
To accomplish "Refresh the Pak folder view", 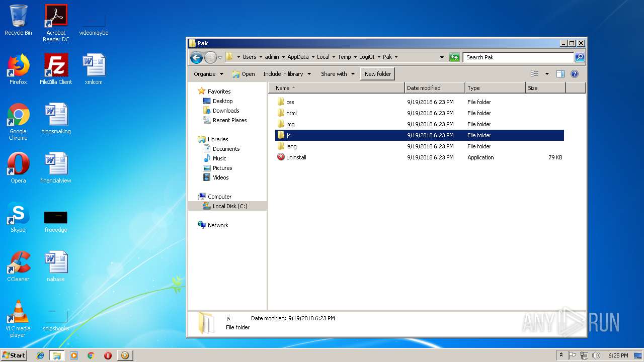I will coord(454,57).
